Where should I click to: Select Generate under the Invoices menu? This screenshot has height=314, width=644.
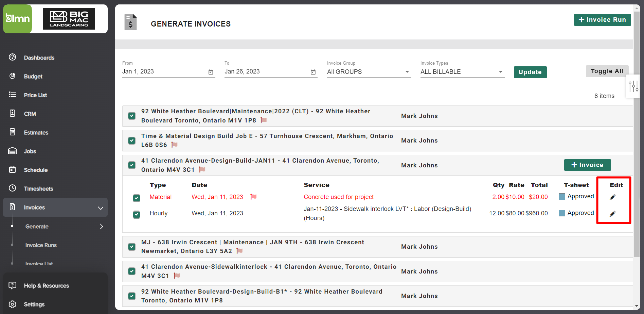pos(37,226)
